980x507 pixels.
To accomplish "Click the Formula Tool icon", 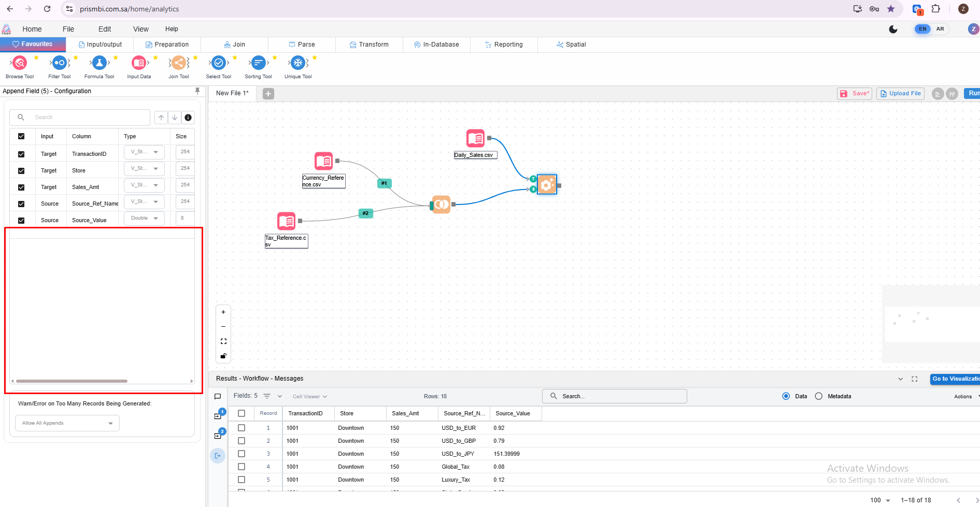I will (99, 63).
